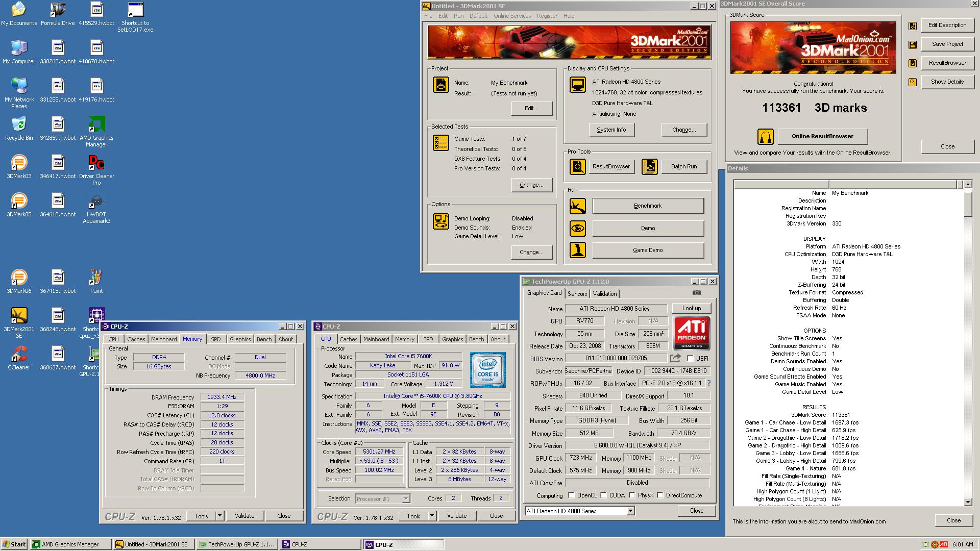The height and width of the screenshot is (551, 980).
Task: Launch 3DMark05 desktop shortcut
Action: (19, 206)
